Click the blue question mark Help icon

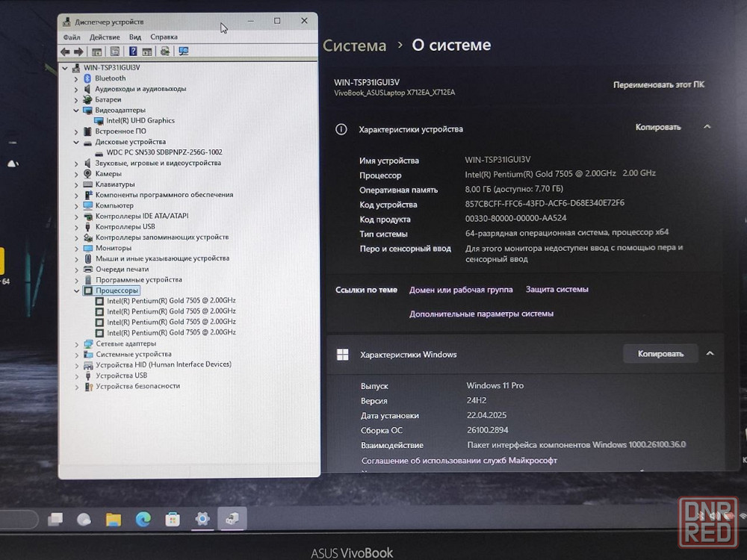point(134,52)
